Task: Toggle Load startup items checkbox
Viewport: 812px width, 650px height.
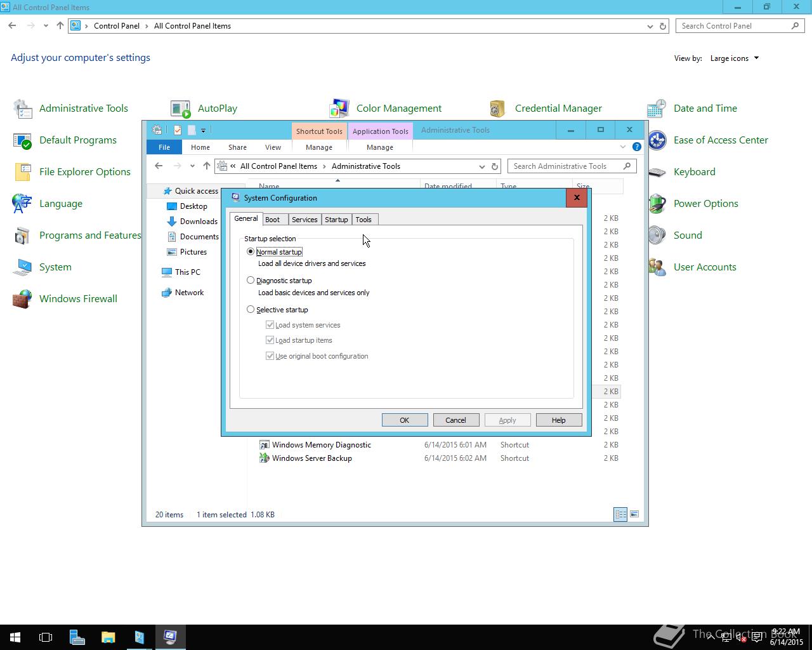Action: [270, 340]
